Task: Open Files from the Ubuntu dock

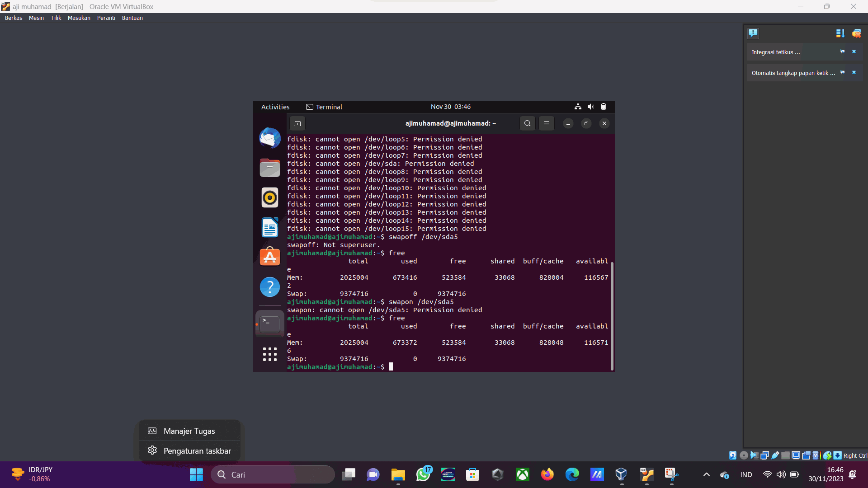Action: pyautogui.click(x=270, y=168)
